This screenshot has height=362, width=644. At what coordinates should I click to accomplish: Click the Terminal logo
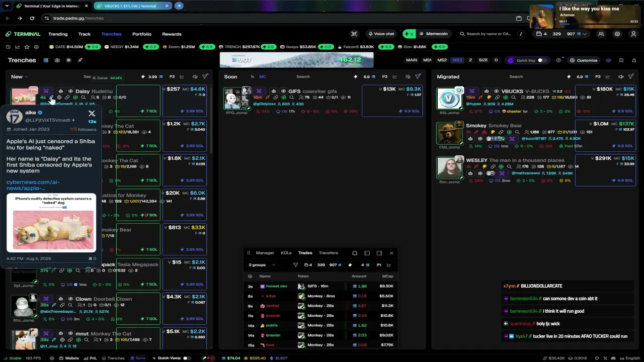pyautogui.click(x=23, y=34)
